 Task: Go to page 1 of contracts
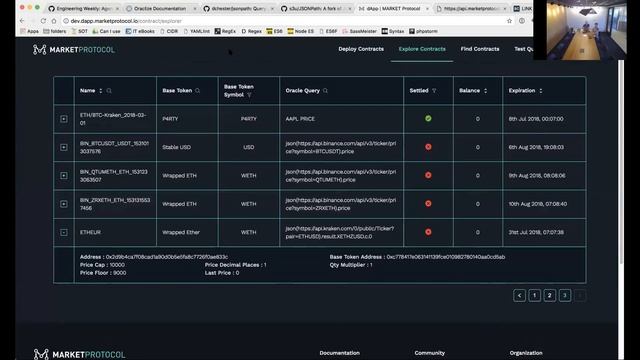click(x=535, y=296)
